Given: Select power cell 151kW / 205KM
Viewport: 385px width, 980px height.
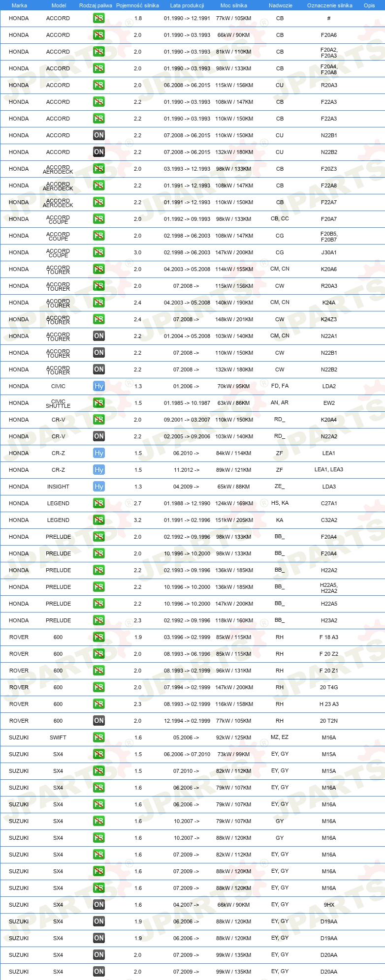Looking at the screenshot, I should (x=234, y=520).
